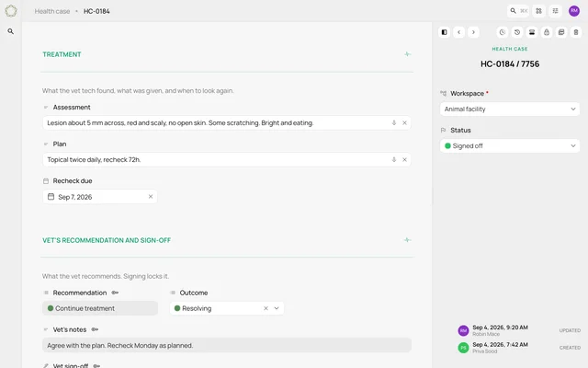Click the Workspace field label

coord(467,94)
